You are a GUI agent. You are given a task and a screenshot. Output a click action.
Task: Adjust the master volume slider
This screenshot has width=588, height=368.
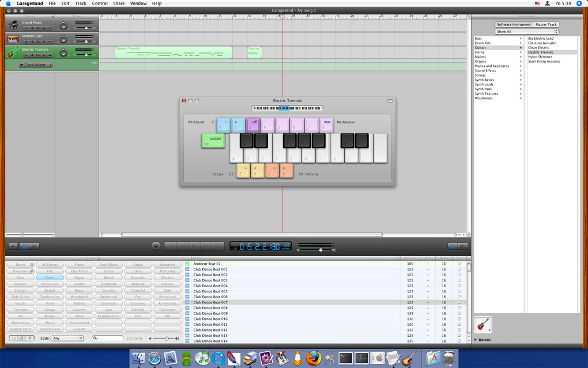[x=321, y=250]
